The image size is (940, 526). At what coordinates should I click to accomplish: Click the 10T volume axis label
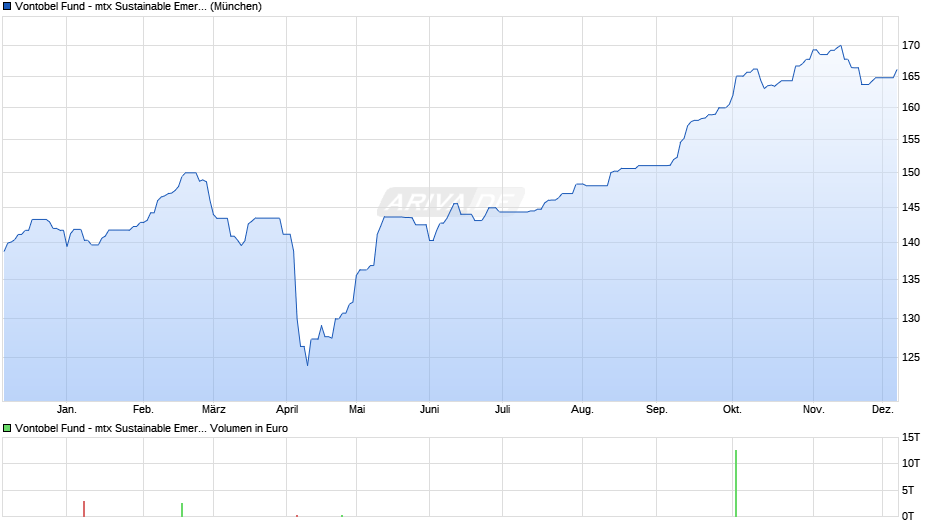pyautogui.click(x=911, y=463)
